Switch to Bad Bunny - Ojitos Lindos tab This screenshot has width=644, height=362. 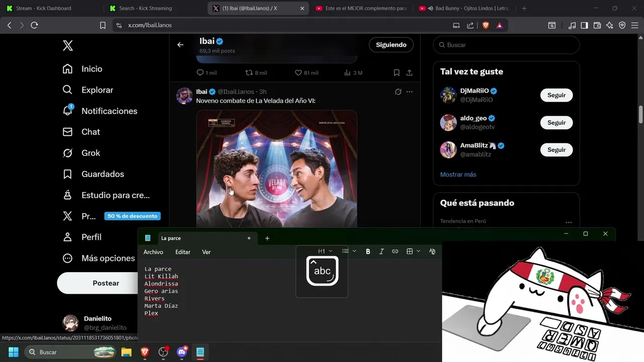coord(464,8)
